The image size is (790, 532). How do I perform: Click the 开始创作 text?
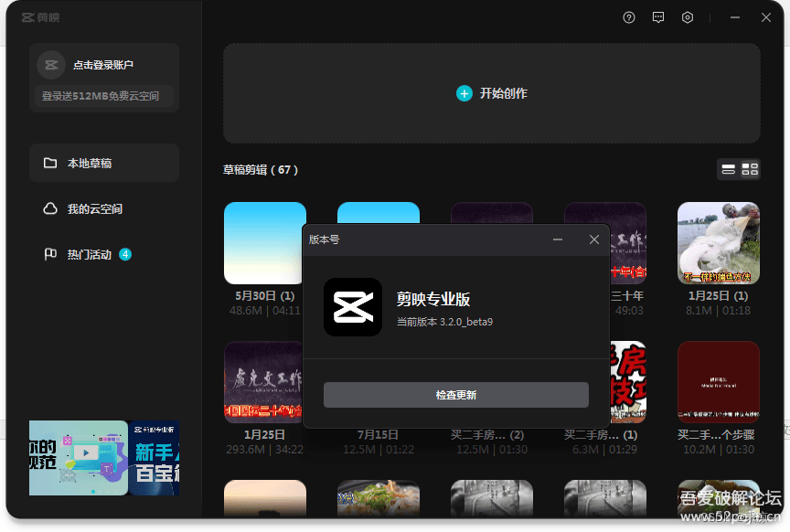click(503, 93)
